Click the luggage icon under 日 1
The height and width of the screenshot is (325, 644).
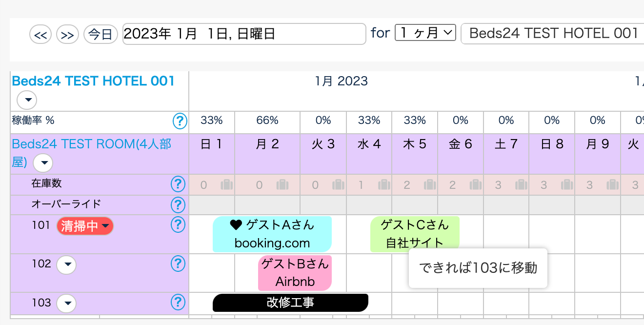tap(225, 185)
